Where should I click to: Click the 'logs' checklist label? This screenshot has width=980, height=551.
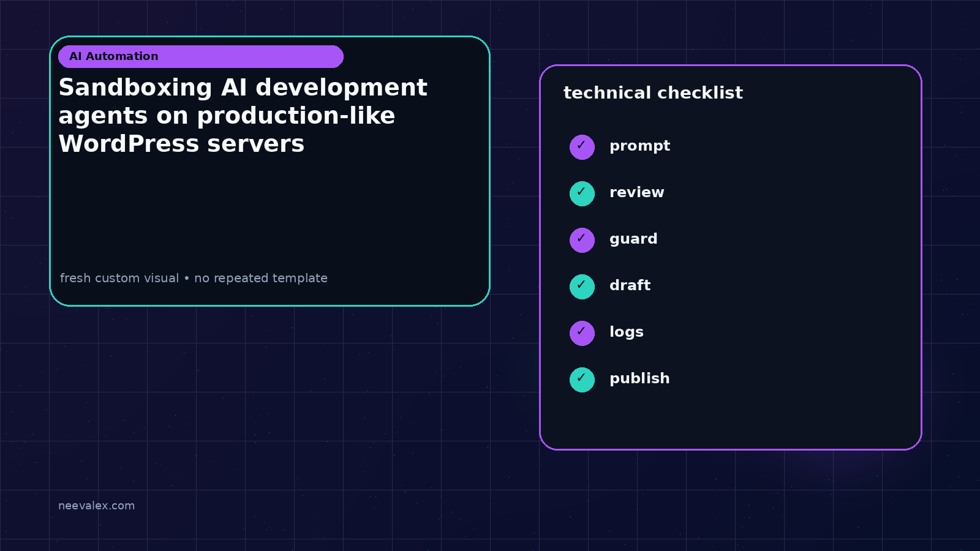coord(626,332)
